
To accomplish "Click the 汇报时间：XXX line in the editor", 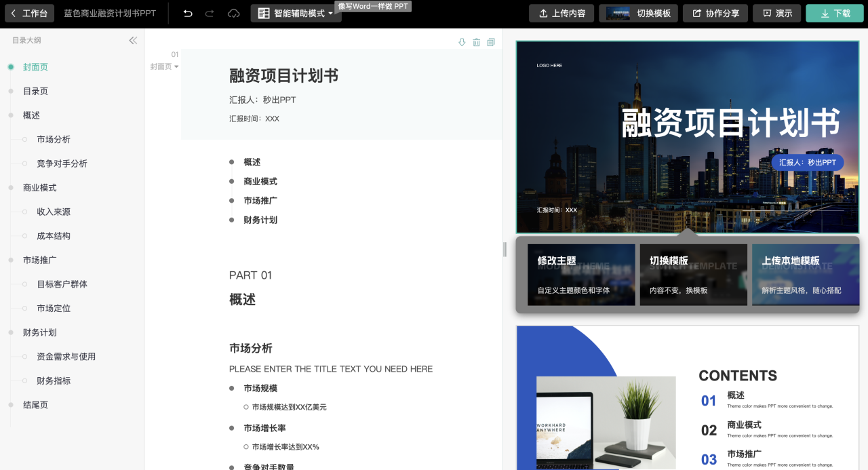I will [254, 119].
